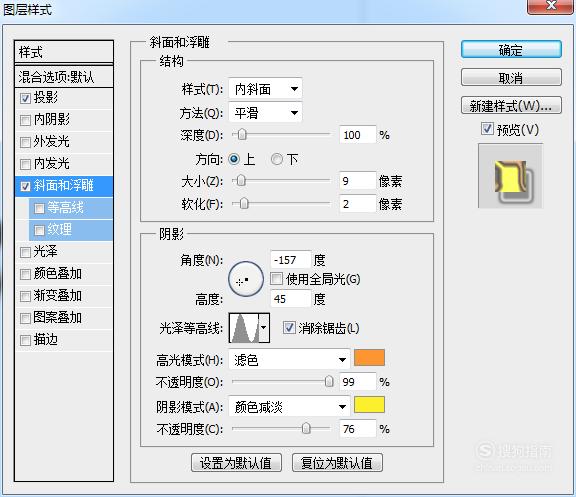
Task: Enable the 描边 stroke checkbox
Action: [25, 341]
